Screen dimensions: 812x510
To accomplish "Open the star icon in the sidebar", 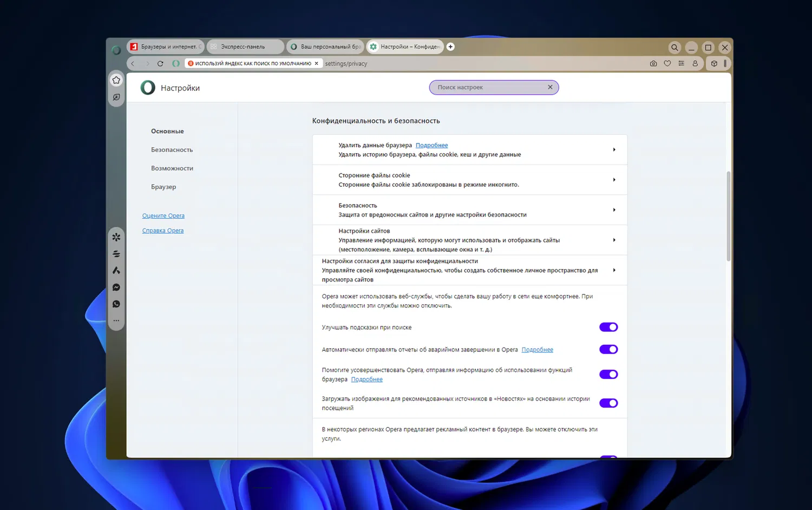I will tap(116, 80).
